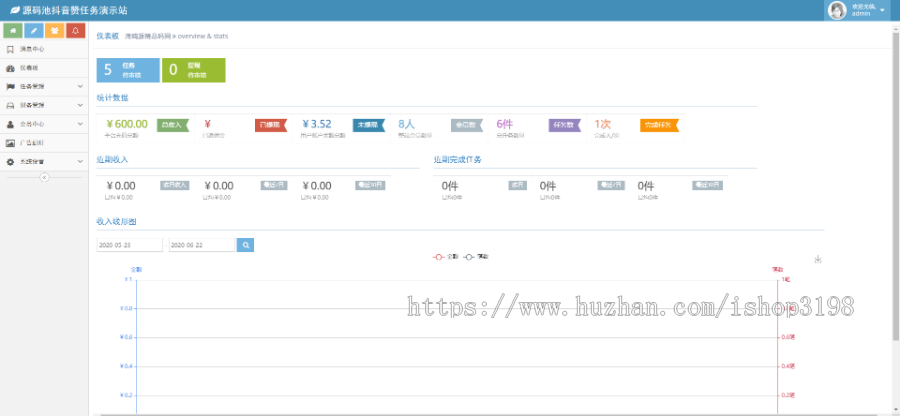
Task: Click the bookmark icon in the sidebar
Action: coord(10,49)
